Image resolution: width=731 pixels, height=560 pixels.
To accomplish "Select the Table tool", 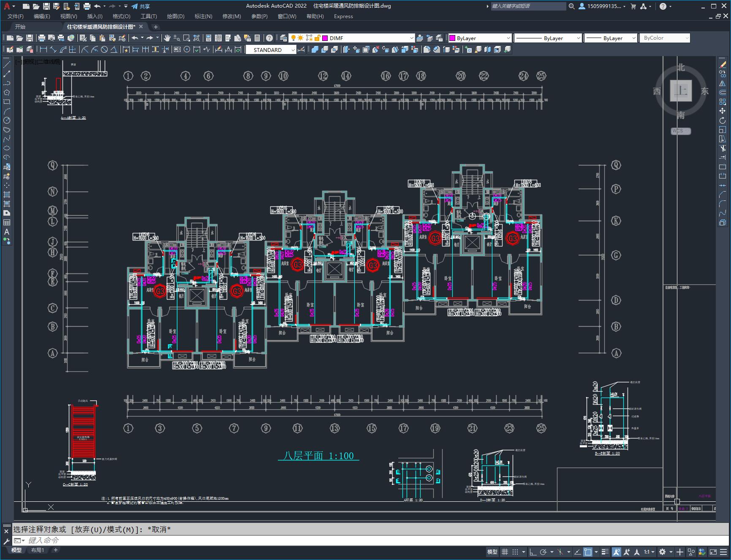I will click(x=7, y=222).
